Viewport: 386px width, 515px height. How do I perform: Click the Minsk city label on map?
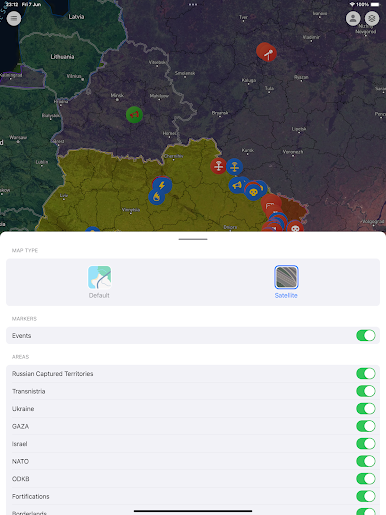click(x=117, y=95)
